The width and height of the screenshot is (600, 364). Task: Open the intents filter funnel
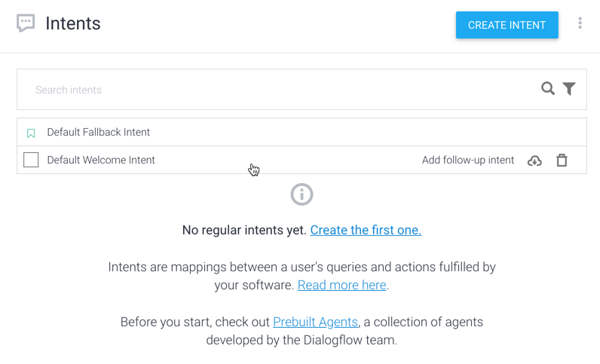[x=569, y=89]
